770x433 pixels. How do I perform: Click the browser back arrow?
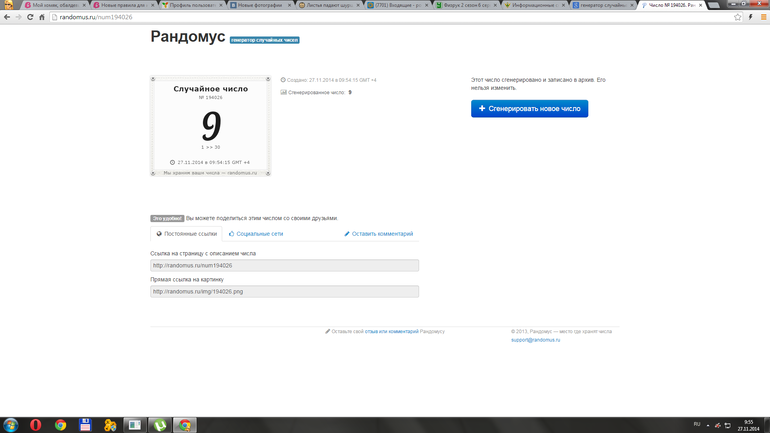pos(7,17)
